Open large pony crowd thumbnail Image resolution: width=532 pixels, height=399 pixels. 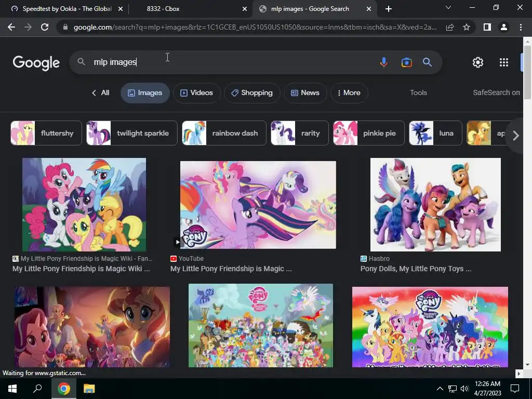click(x=261, y=325)
